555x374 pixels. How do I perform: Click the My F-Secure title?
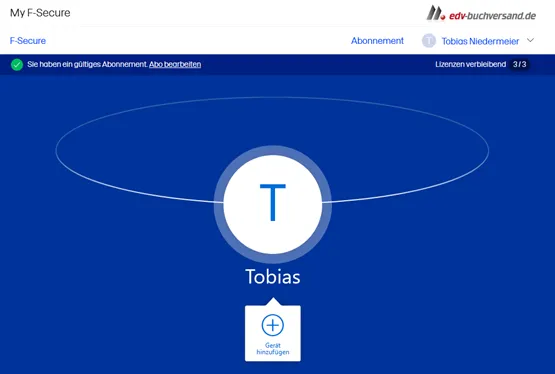point(40,13)
